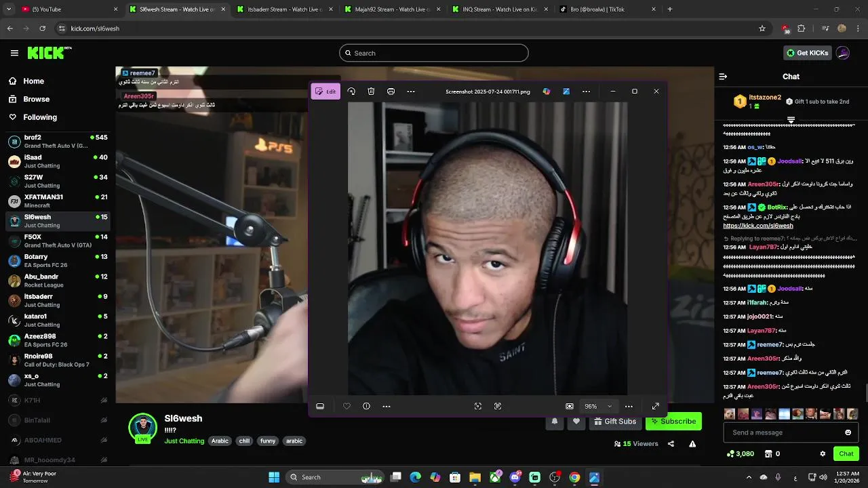Open more options next to zoom dropdown
Viewport: 868px width, 488px height.
(629, 406)
